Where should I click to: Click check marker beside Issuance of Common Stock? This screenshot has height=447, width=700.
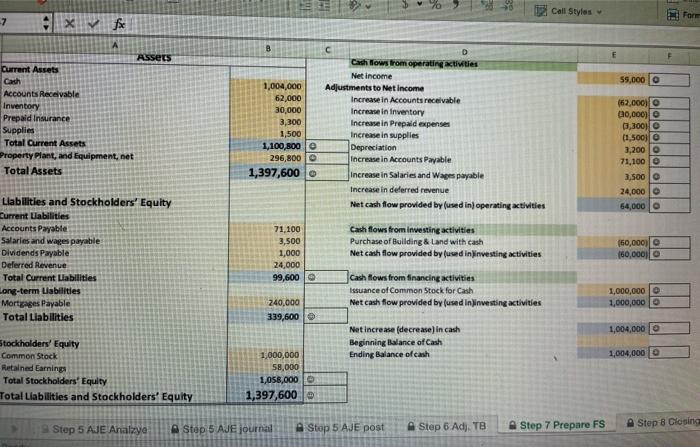click(x=656, y=291)
